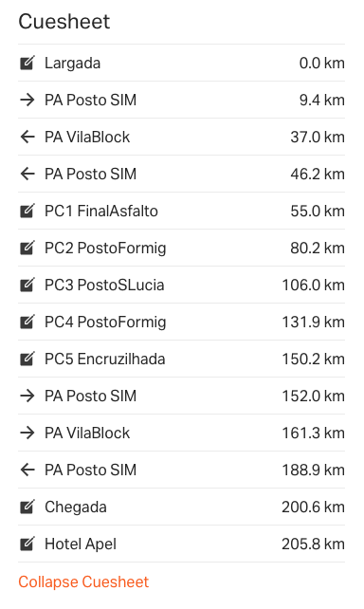This screenshot has height=609, width=364.
Task: Click the note icon beside PC1 FinalAsfalto
Action: [x=27, y=211]
